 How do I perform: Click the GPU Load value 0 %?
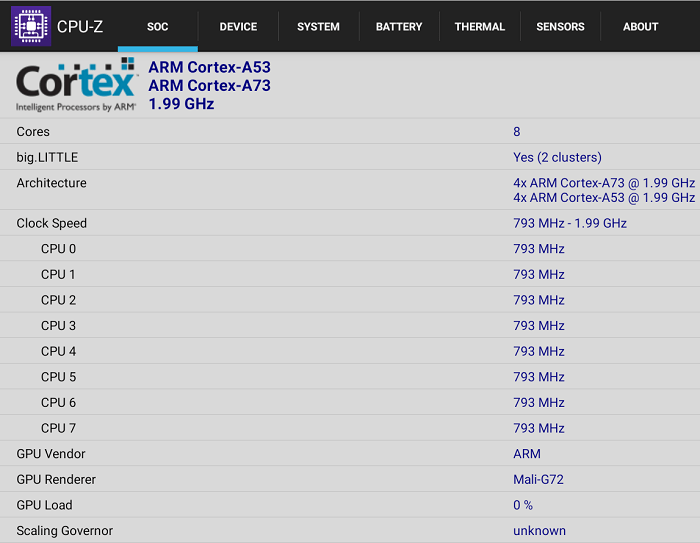[x=523, y=505]
